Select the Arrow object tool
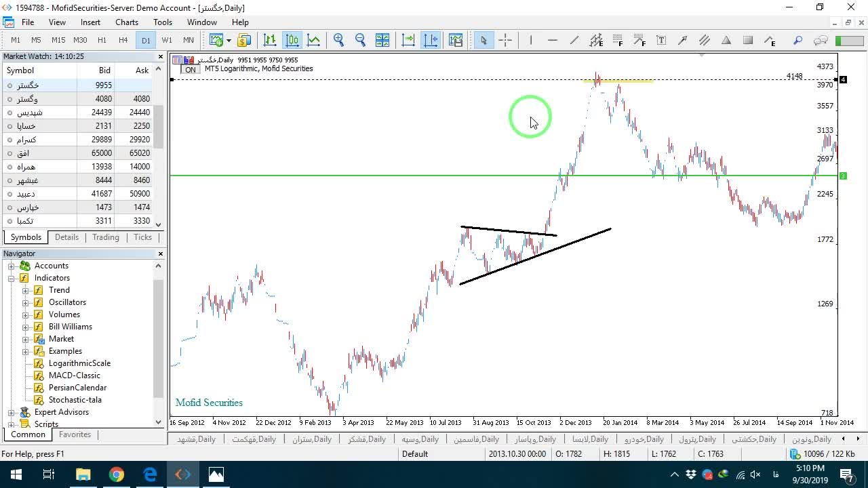Screen dimensions: 868x488 [x=683, y=40]
